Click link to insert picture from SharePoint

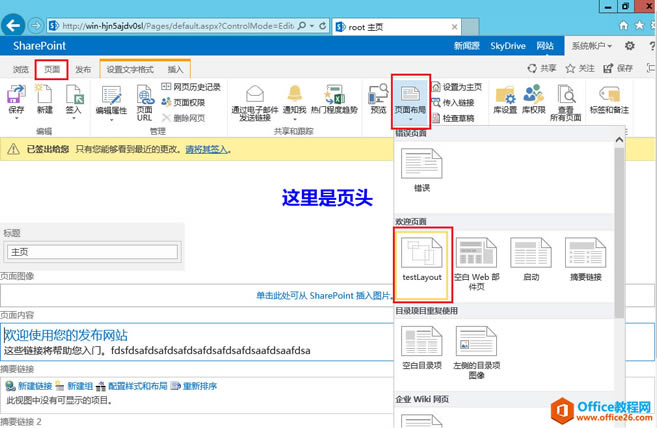click(324, 296)
